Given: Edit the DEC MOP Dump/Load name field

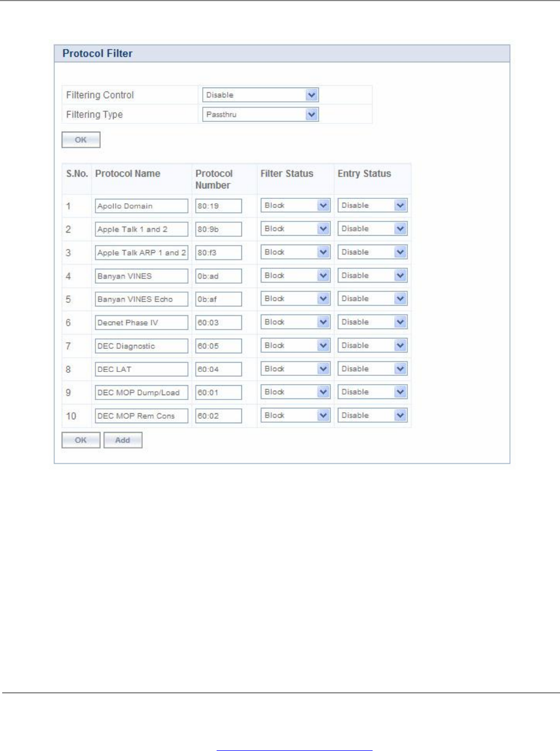Looking at the screenshot, I should point(141,393).
